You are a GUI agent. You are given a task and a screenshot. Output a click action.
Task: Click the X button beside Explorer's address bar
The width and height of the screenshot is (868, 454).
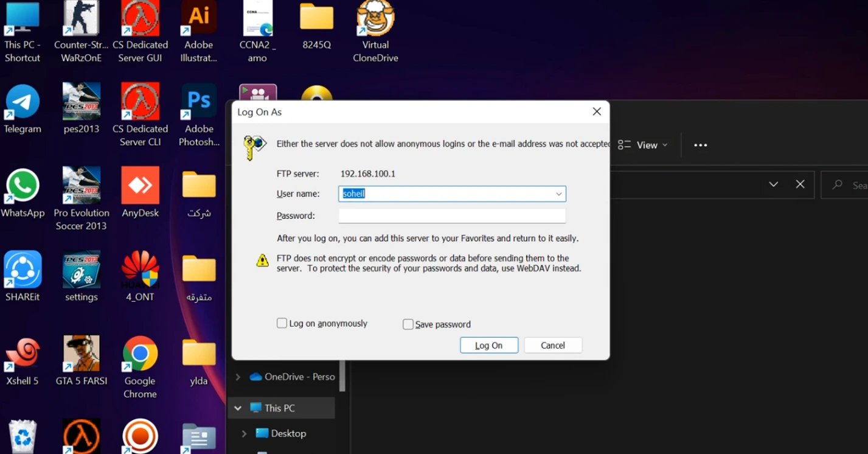800,184
